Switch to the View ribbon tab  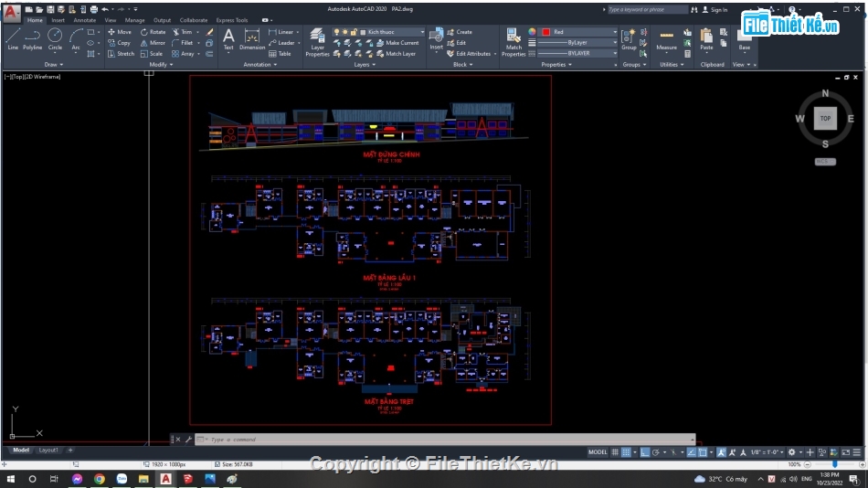pyautogui.click(x=111, y=20)
